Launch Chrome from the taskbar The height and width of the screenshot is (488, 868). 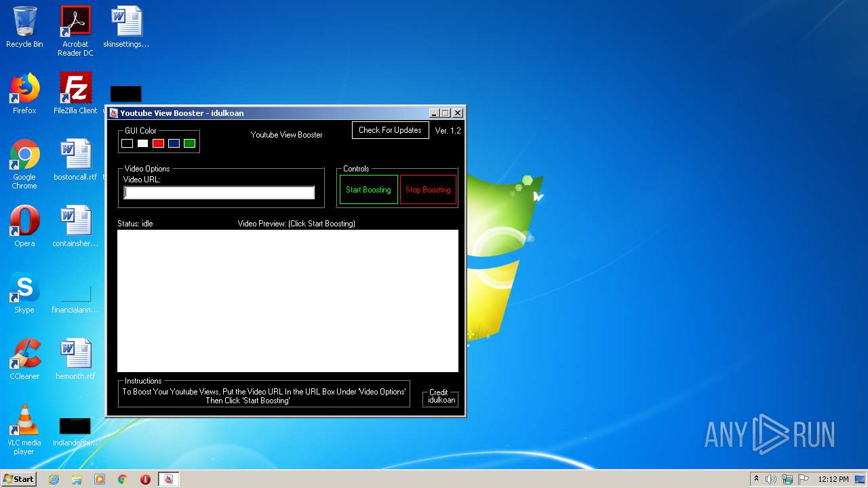pos(123,479)
